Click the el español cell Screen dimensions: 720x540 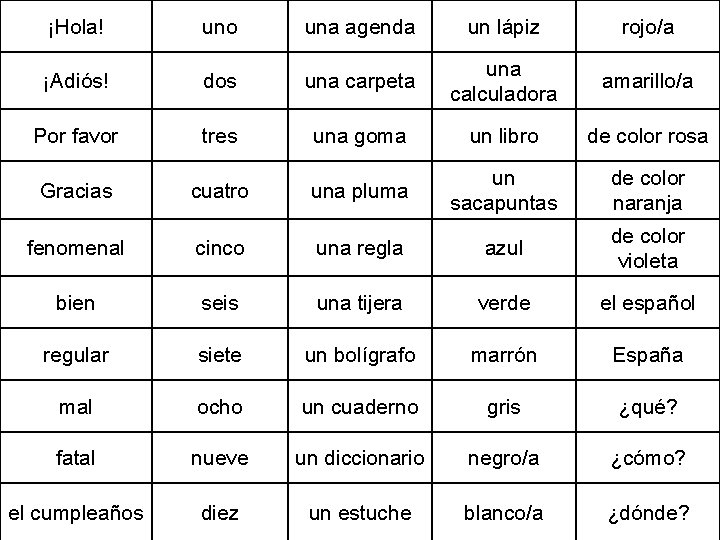(648, 303)
